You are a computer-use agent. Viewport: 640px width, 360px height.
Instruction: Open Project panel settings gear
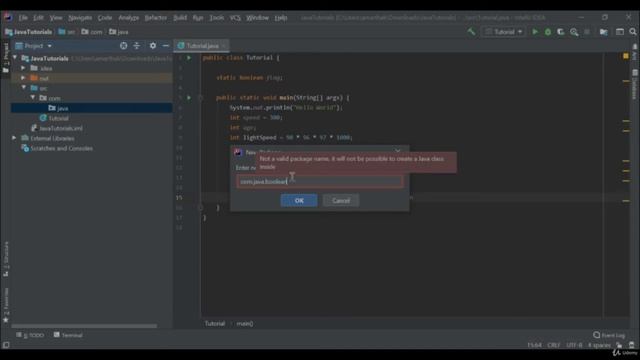pyautogui.click(x=153, y=46)
